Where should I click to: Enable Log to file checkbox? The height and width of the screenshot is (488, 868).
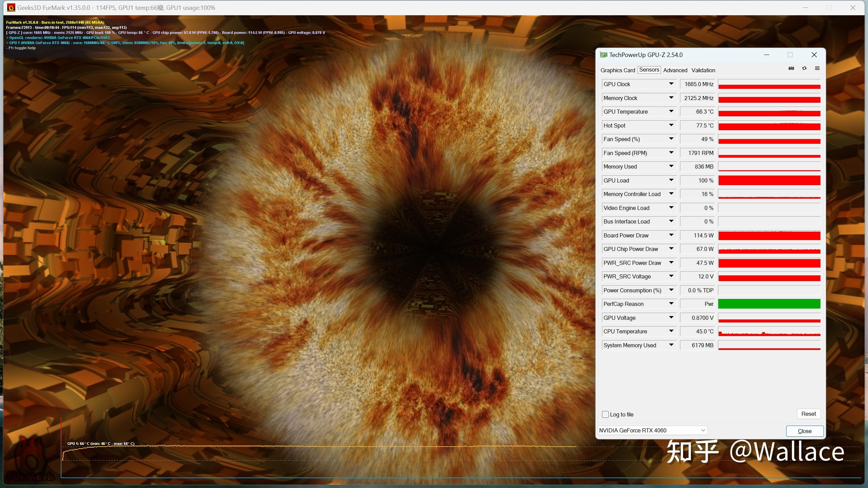[605, 414]
